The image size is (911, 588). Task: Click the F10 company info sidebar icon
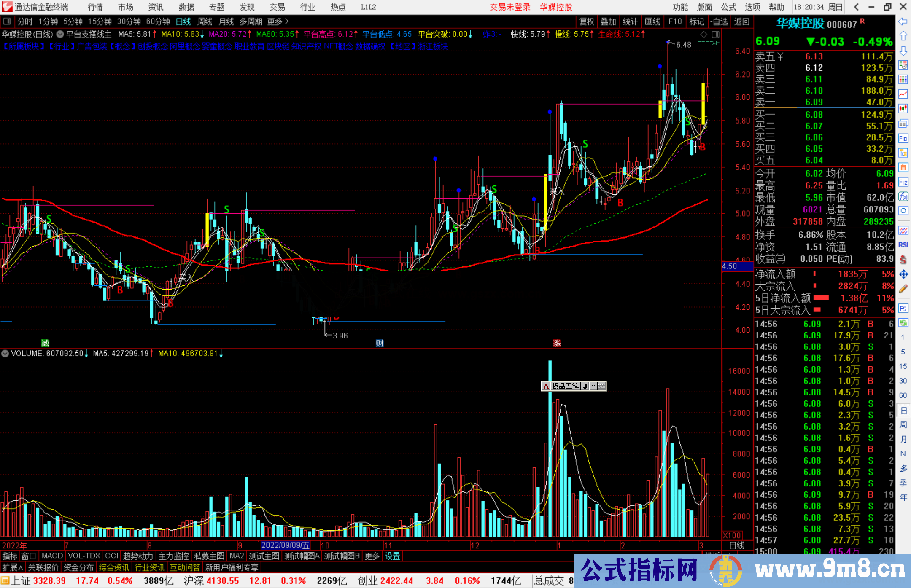coord(903,138)
